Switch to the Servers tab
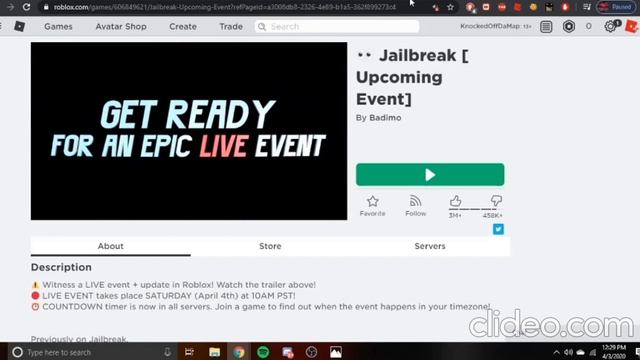The height and width of the screenshot is (360, 640). [x=430, y=246]
